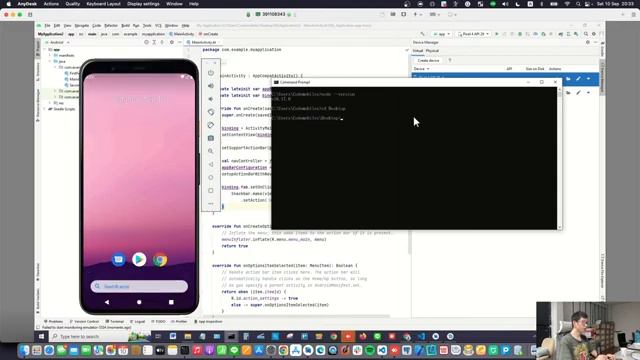Open the Navigate menu

click(x=82, y=25)
